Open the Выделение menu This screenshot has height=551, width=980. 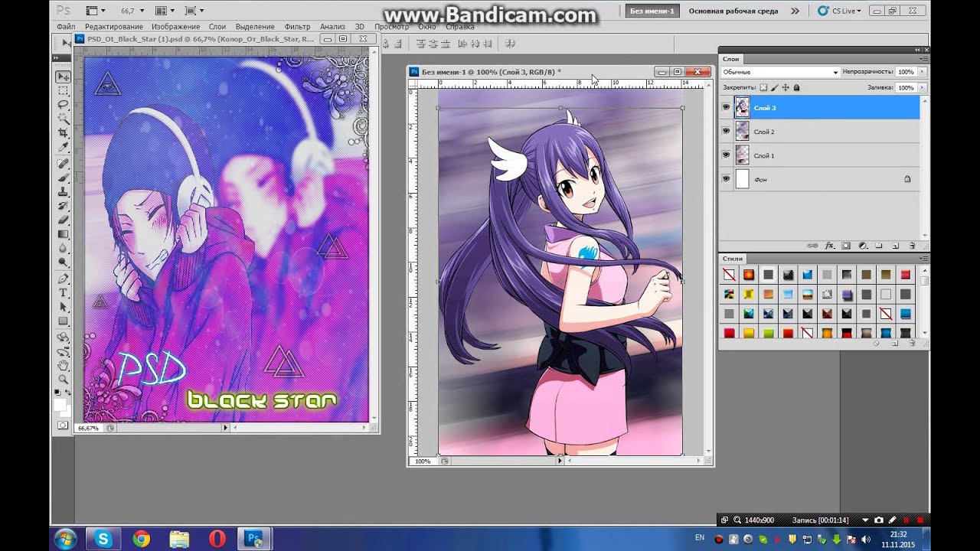(255, 27)
